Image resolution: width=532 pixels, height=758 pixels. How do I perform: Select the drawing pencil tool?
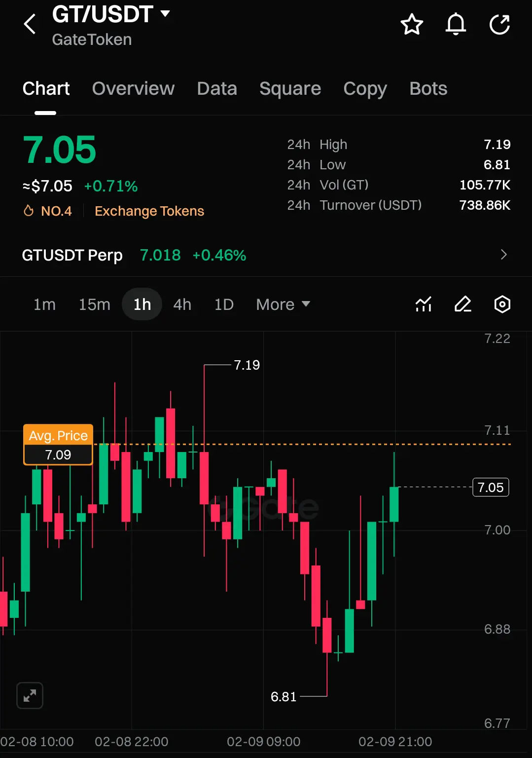pos(463,304)
